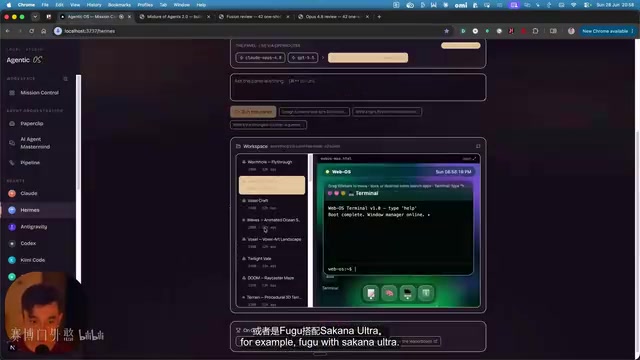Screen dimensions: 640x360
Task: Open the Voxel Craft workspace item
Action: 272,204
